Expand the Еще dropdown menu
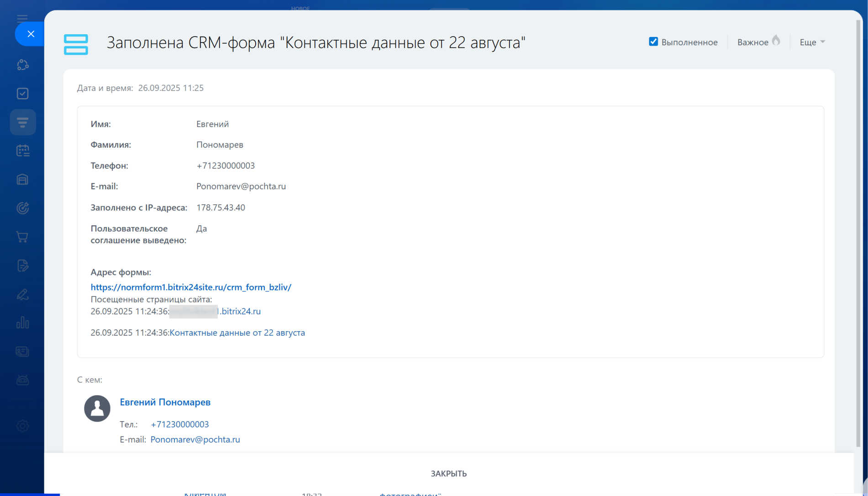The height and width of the screenshot is (496, 868). 812,42
